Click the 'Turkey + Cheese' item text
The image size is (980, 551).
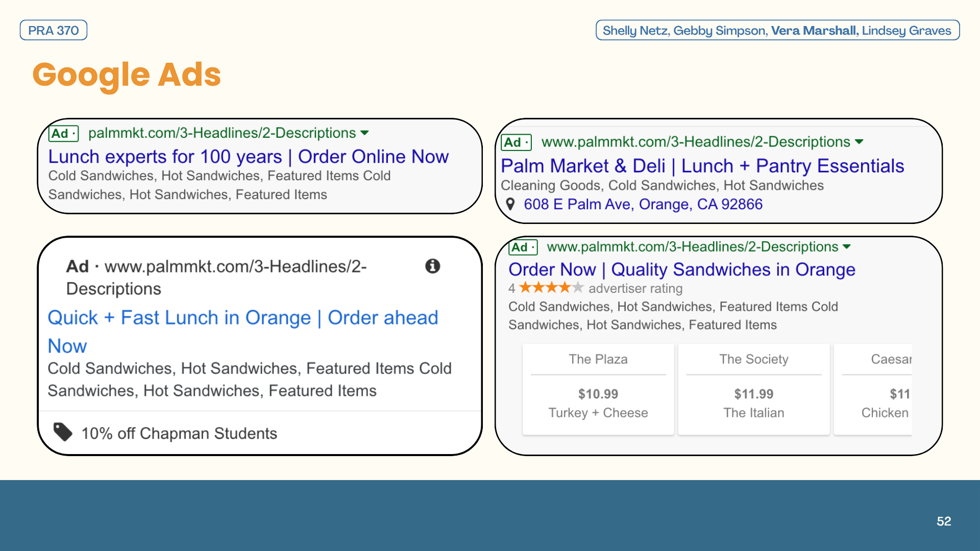[598, 413]
